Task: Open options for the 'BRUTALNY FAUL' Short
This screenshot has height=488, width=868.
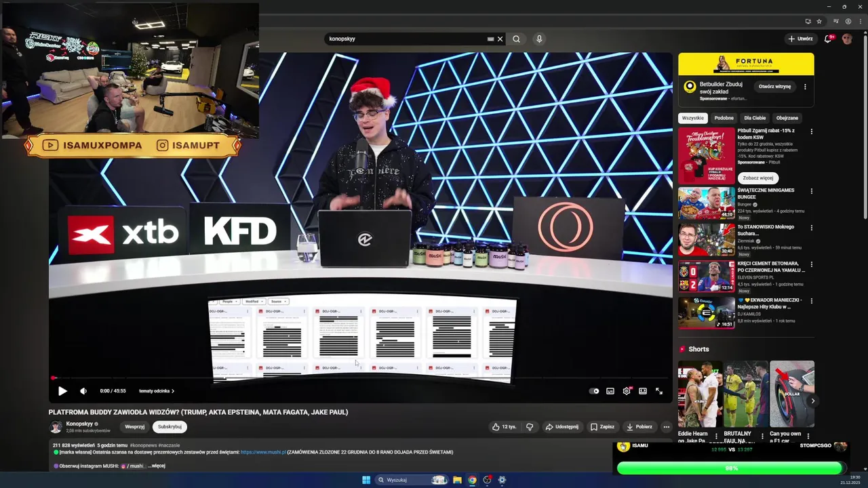Action: 762,436
